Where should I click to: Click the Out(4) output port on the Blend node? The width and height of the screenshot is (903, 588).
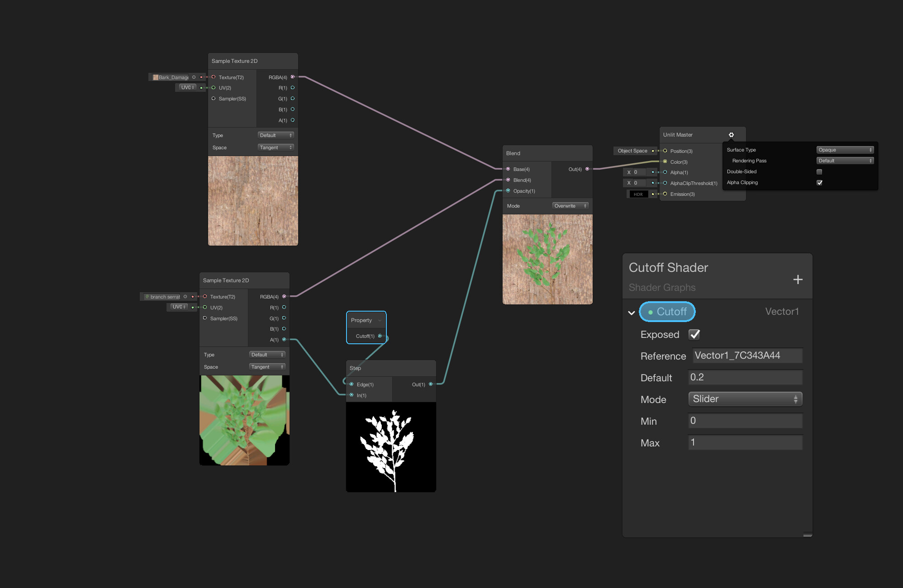pyautogui.click(x=588, y=169)
